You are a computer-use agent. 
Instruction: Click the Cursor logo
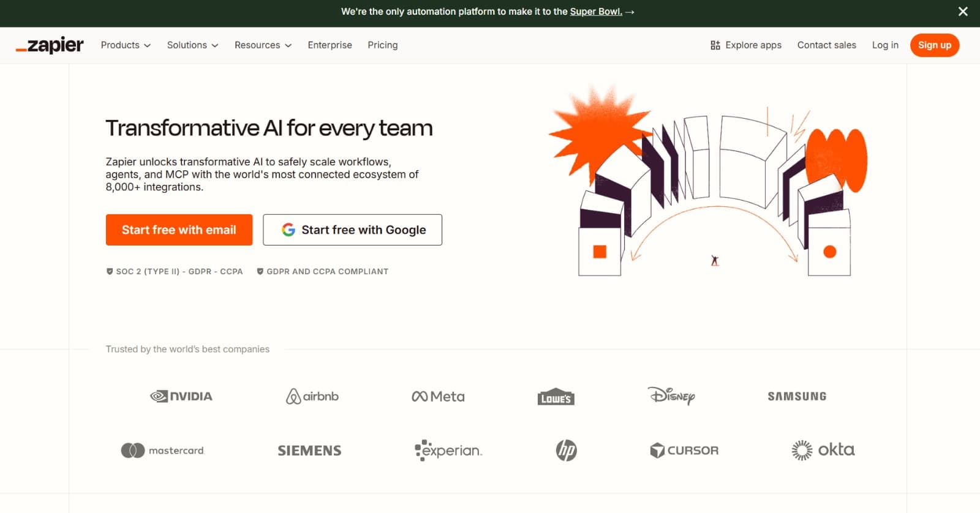coord(684,451)
